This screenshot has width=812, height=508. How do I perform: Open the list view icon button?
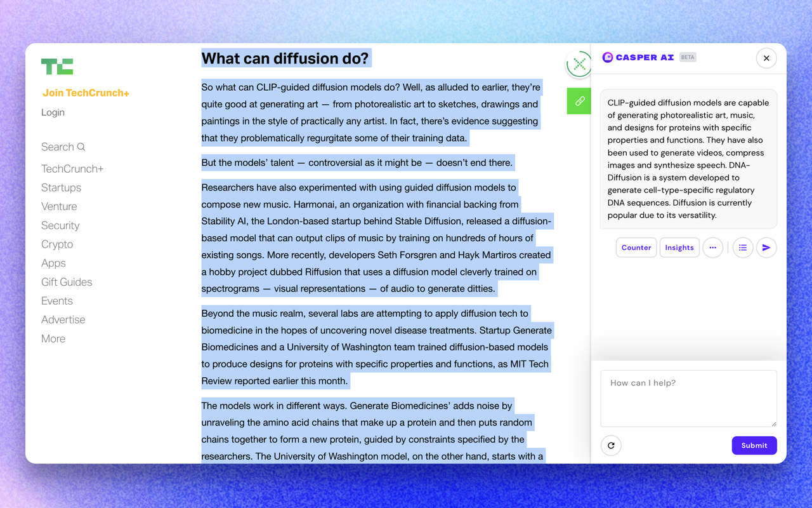coord(743,248)
